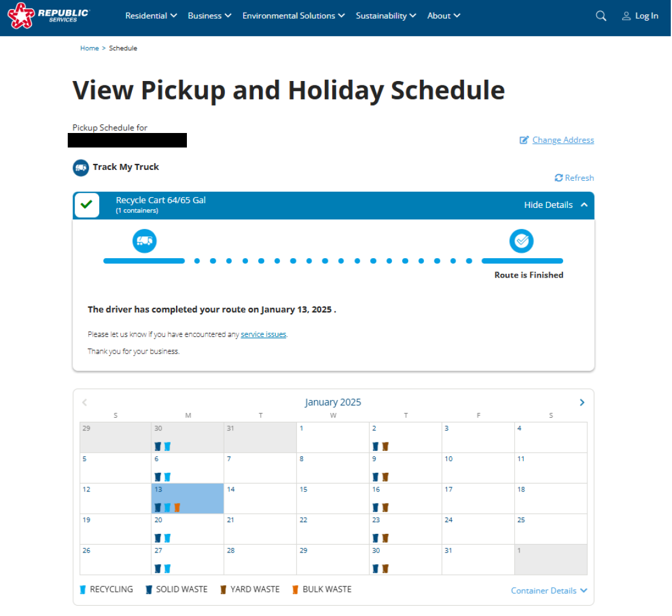Open the Residential menu

[x=151, y=16]
